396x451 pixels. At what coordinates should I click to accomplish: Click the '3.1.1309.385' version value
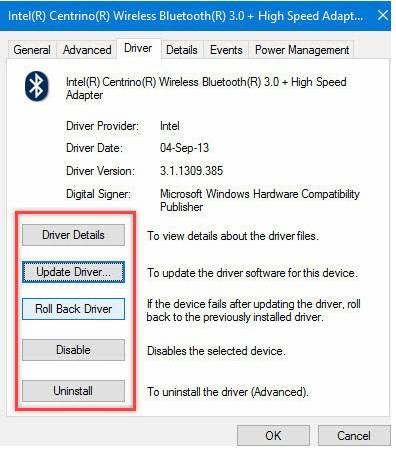(x=191, y=171)
